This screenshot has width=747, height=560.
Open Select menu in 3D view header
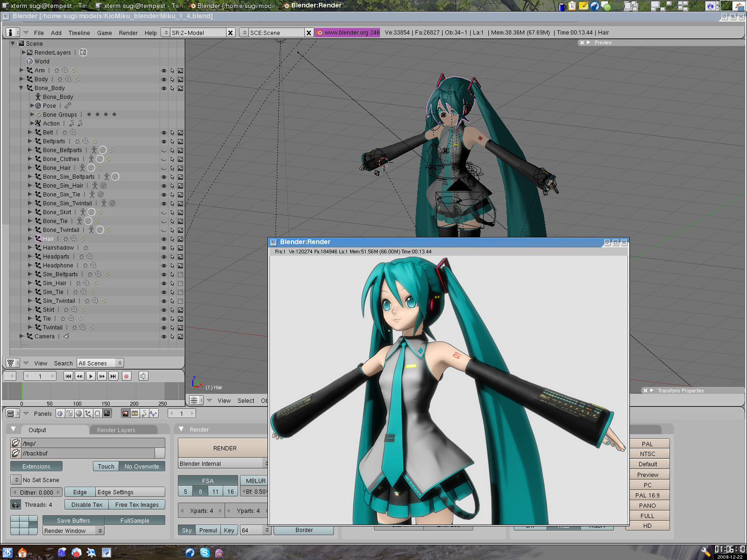click(246, 400)
